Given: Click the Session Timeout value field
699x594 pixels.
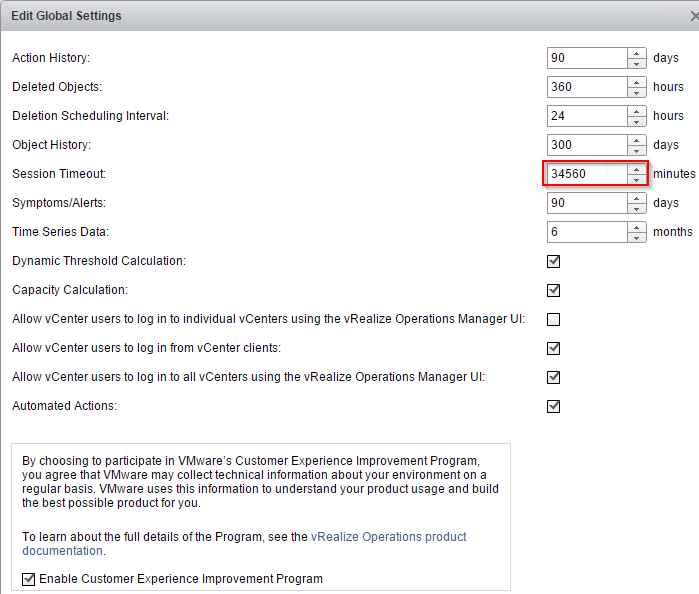Looking at the screenshot, I should tap(587, 174).
